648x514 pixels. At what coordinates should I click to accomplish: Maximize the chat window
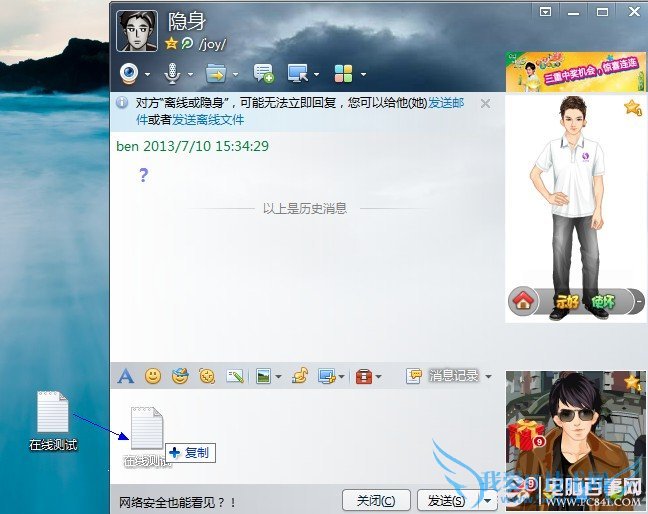(x=602, y=12)
